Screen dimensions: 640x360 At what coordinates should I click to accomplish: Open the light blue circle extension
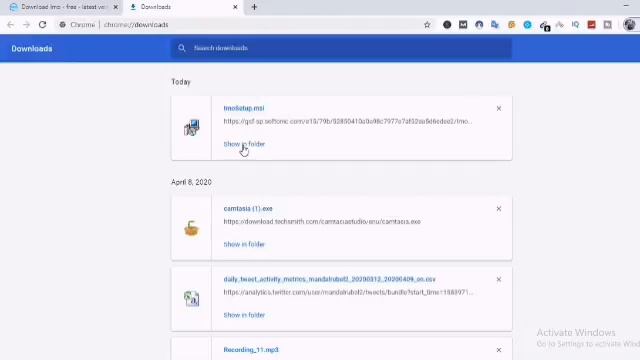[x=527, y=25]
